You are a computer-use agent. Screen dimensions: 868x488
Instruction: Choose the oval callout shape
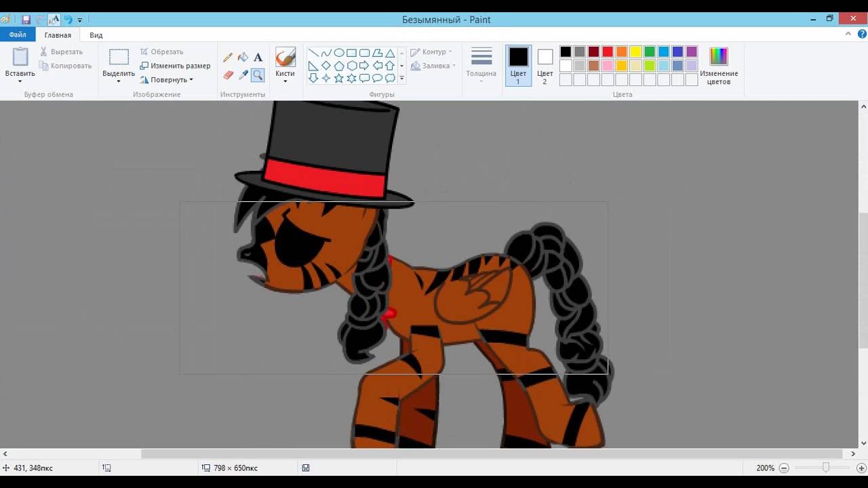pyautogui.click(x=377, y=79)
